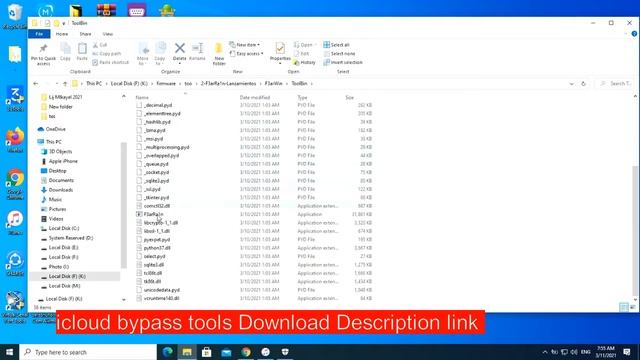Select Downloads in navigation pane
This screenshot has height=360, width=640.
(x=61, y=190)
